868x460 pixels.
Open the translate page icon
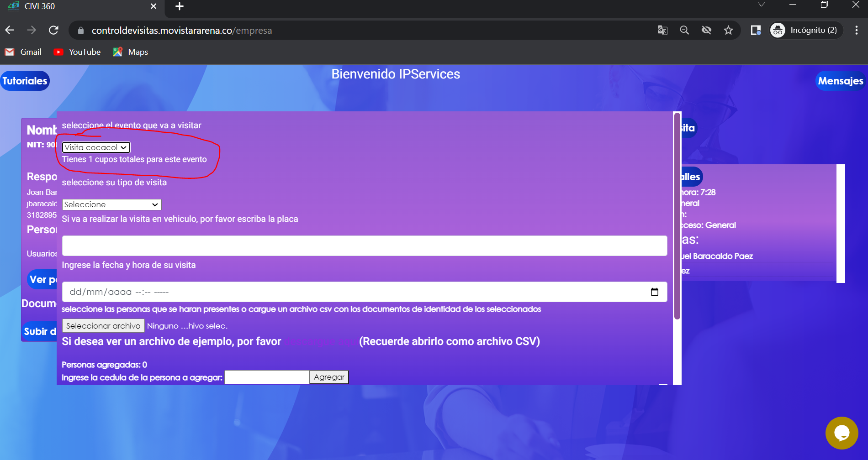(x=662, y=30)
